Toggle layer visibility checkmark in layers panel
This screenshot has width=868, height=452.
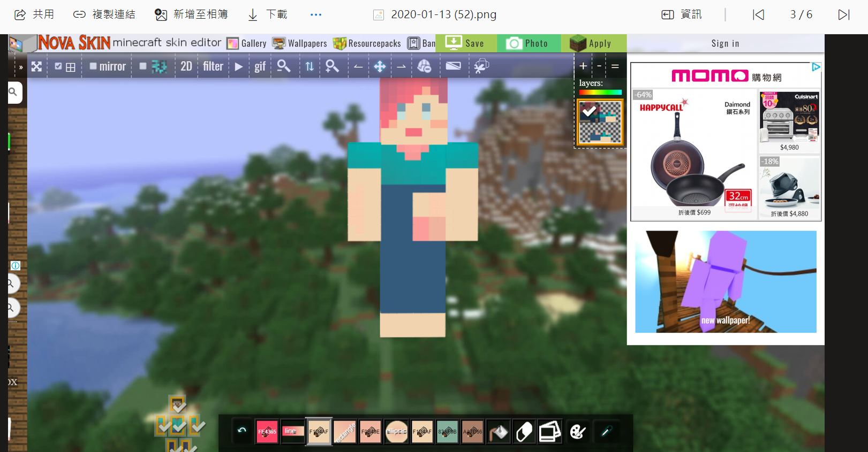pyautogui.click(x=589, y=111)
